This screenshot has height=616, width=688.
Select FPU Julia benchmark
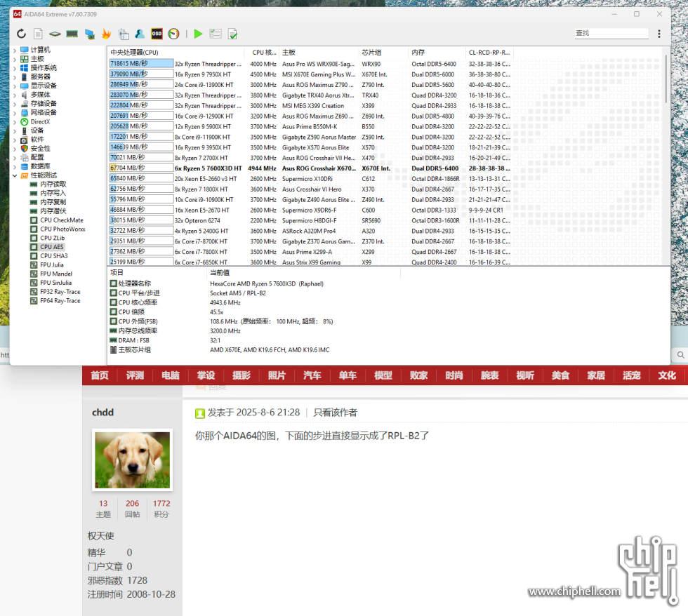[52, 265]
